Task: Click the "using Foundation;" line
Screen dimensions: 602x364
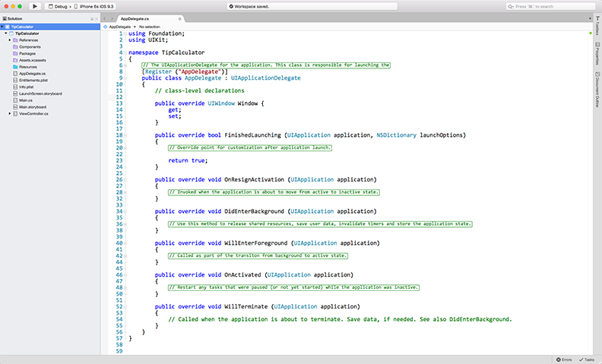Action: pyautogui.click(x=157, y=33)
